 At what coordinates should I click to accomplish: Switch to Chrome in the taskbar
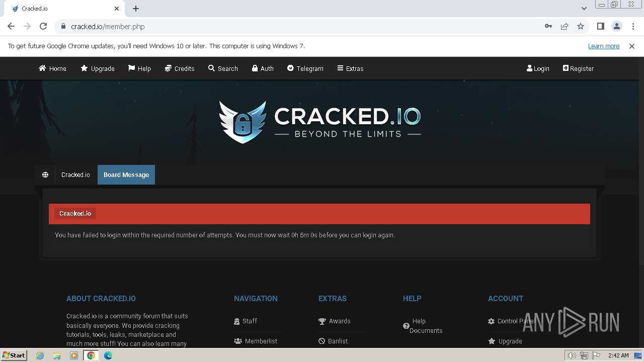[x=91, y=355]
